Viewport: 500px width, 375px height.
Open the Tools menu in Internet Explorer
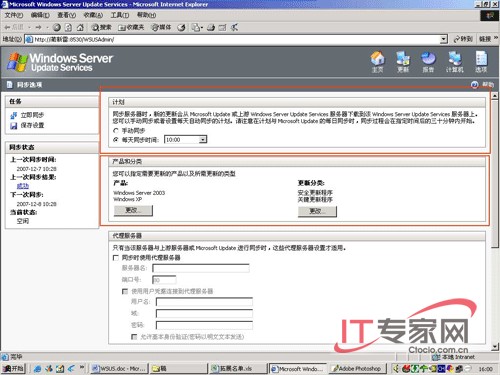pos(120,15)
